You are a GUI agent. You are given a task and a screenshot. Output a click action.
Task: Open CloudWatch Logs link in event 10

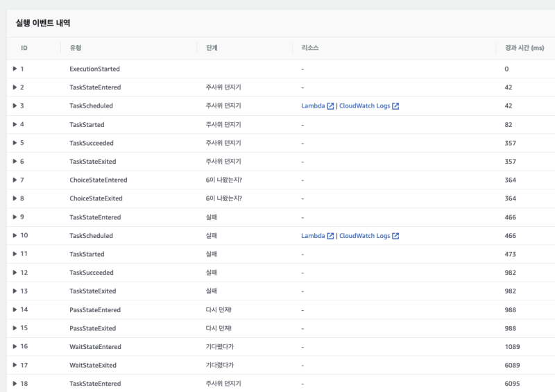tap(364, 236)
